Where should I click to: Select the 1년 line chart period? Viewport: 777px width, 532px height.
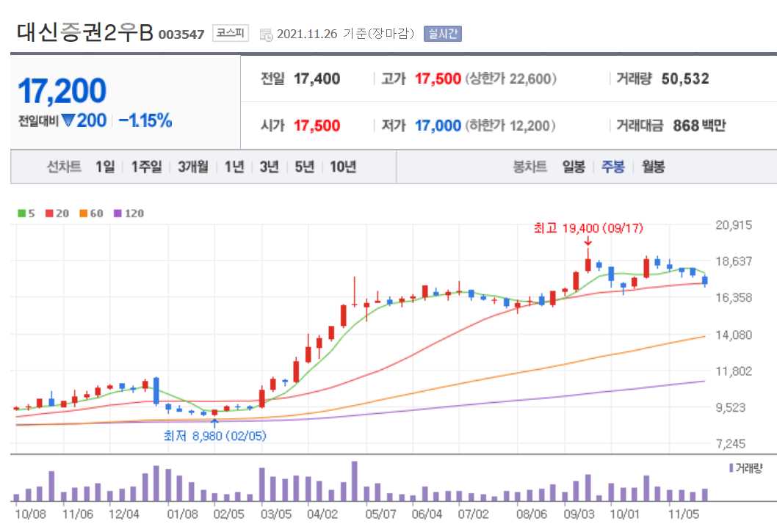pos(234,167)
